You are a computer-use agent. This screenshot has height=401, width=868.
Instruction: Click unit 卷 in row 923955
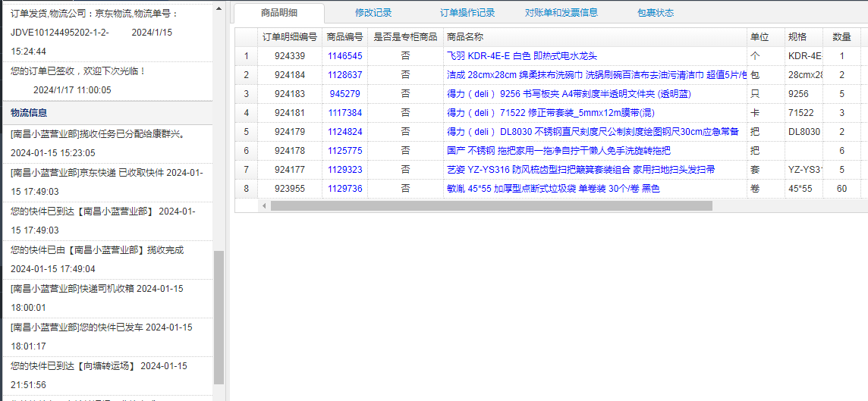pos(766,189)
